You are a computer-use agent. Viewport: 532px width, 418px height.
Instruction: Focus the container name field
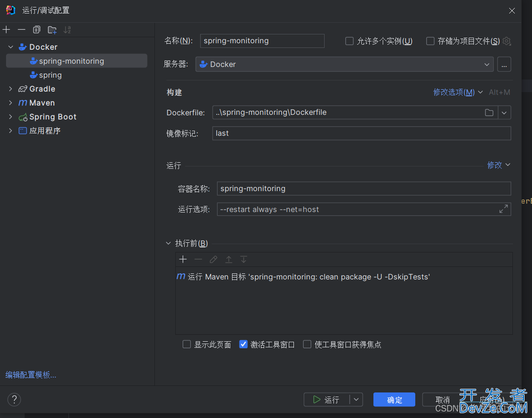pyautogui.click(x=364, y=189)
